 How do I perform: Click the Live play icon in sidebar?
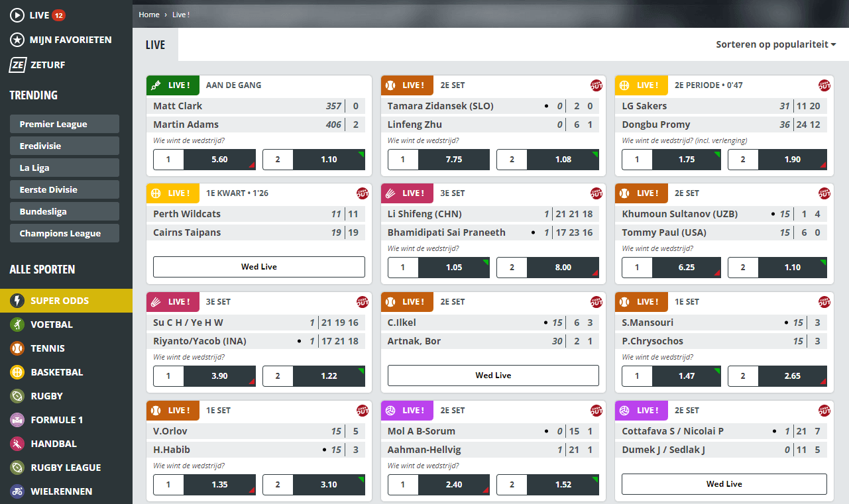click(17, 15)
